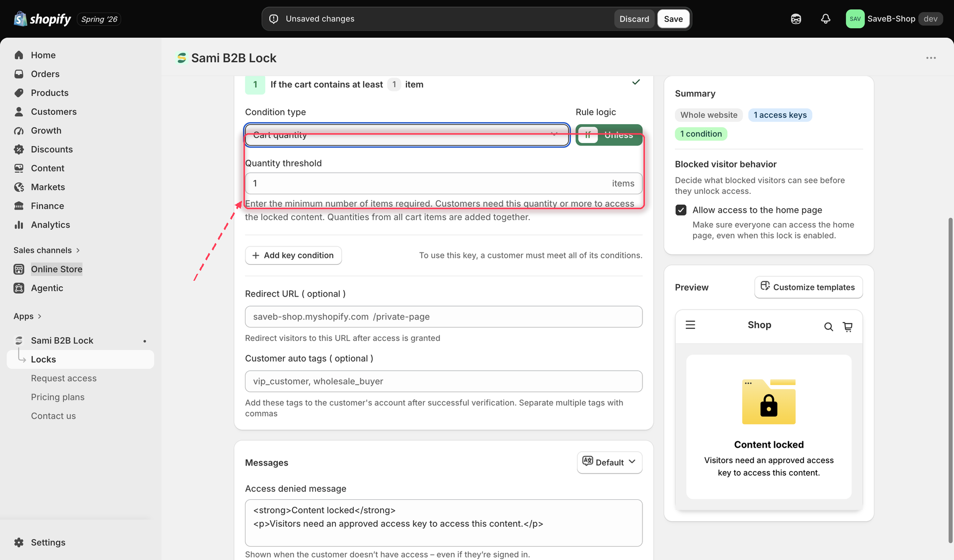Screen dimensions: 954x560
Task: Open the three-dots page menu
Action: [x=931, y=58]
